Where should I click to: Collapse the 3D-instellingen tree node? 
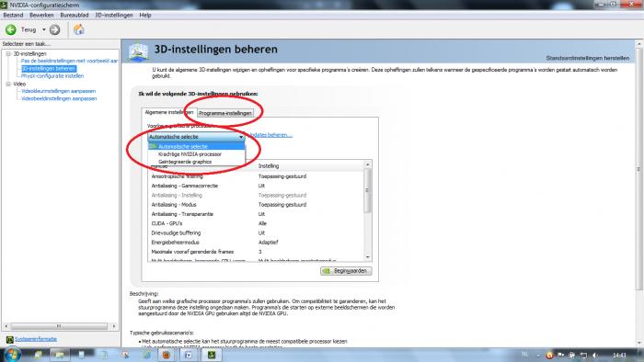[8, 53]
